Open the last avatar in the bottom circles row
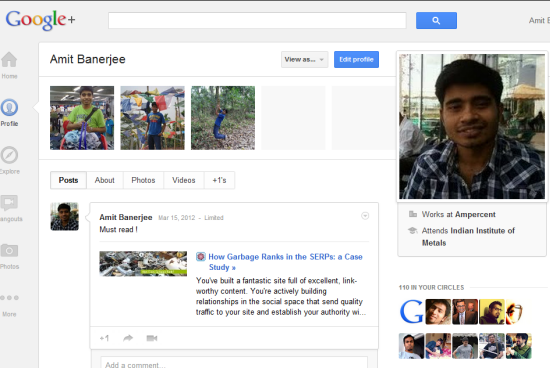 (519, 346)
